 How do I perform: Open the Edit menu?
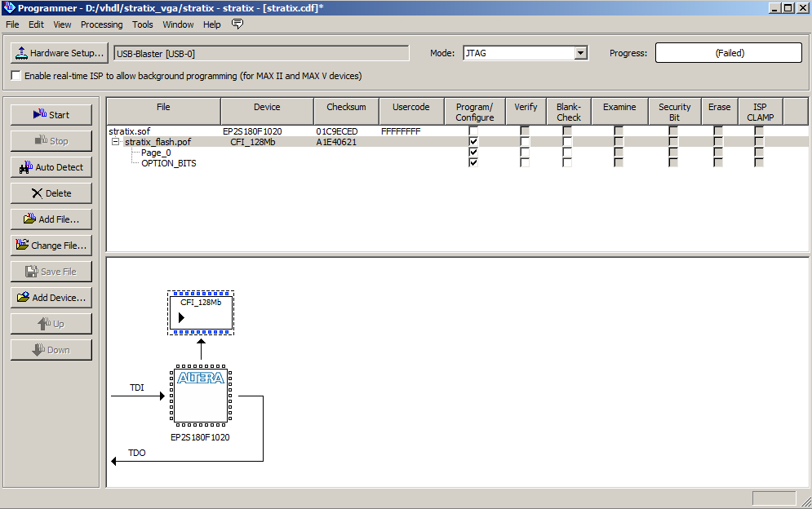tap(36, 24)
